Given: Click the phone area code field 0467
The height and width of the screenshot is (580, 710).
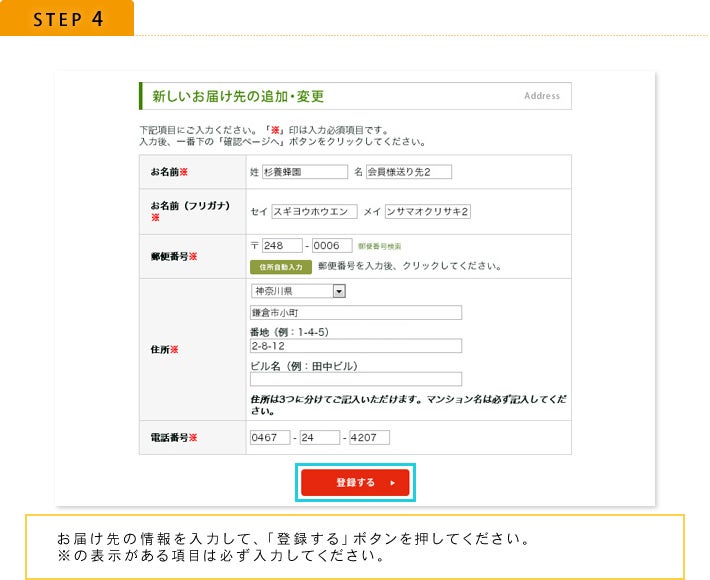Looking at the screenshot, I should (269, 437).
